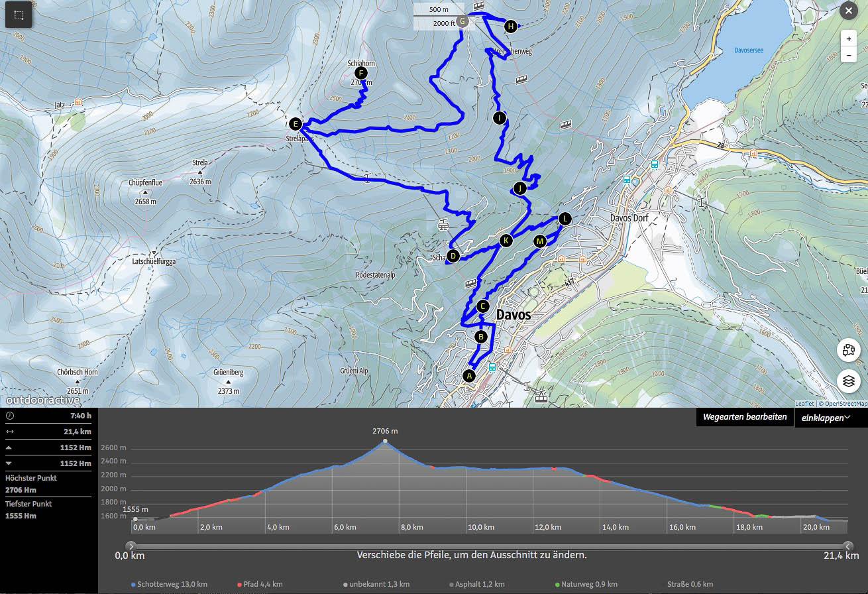Zoom out of the map
This screenshot has height=594, width=868.
[x=849, y=56]
